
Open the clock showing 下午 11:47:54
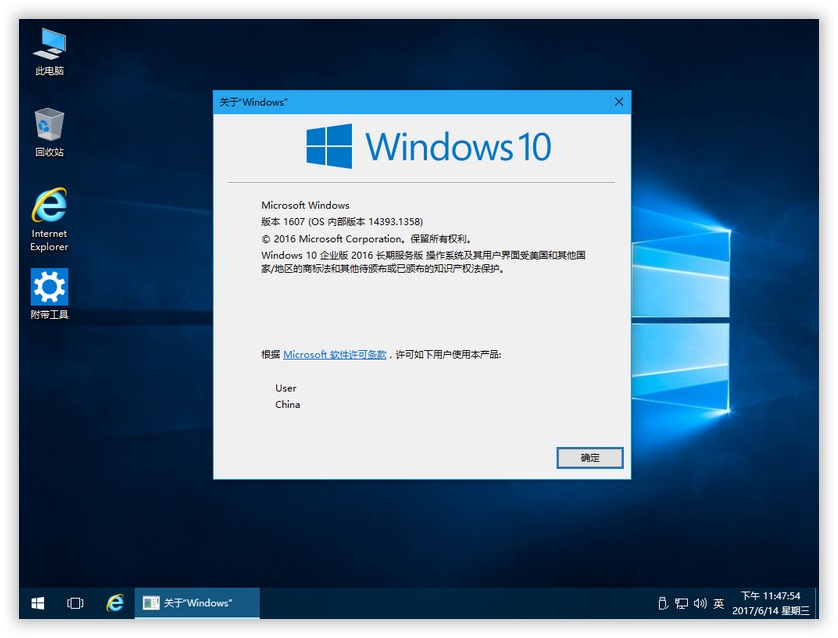(771, 603)
